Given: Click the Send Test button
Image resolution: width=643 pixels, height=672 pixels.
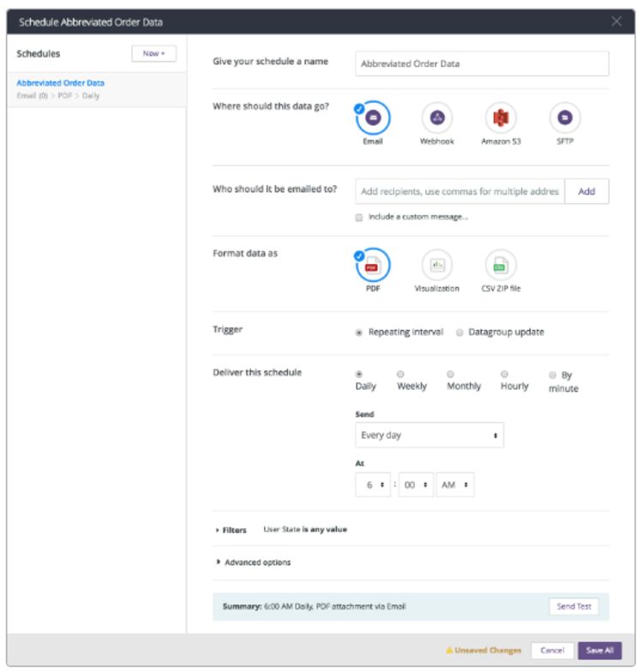Looking at the screenshot, I should (x=574, y=607).
